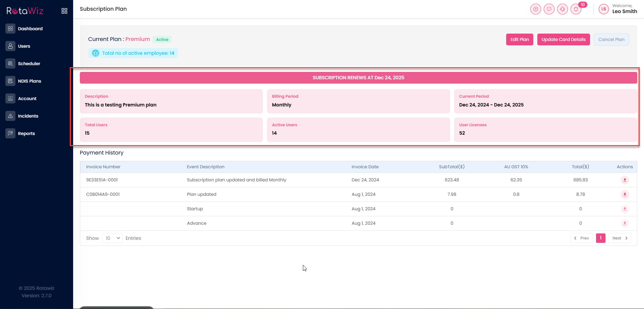This screenshot has width=644, height=309.
Task: Open the help question mark icon
Action: [x=536, y=9]
